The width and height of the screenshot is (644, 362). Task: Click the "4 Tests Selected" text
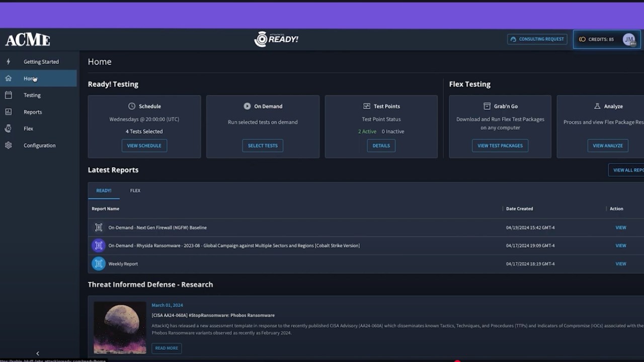[144, 131]
